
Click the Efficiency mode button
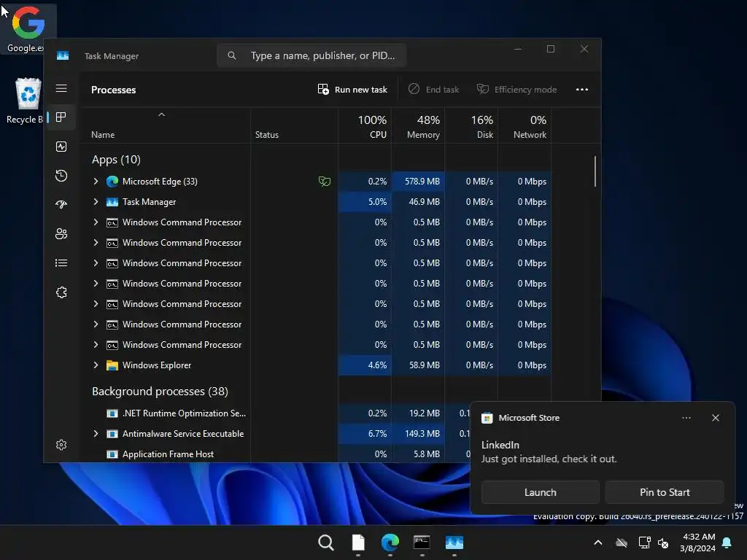click(516, 90)
